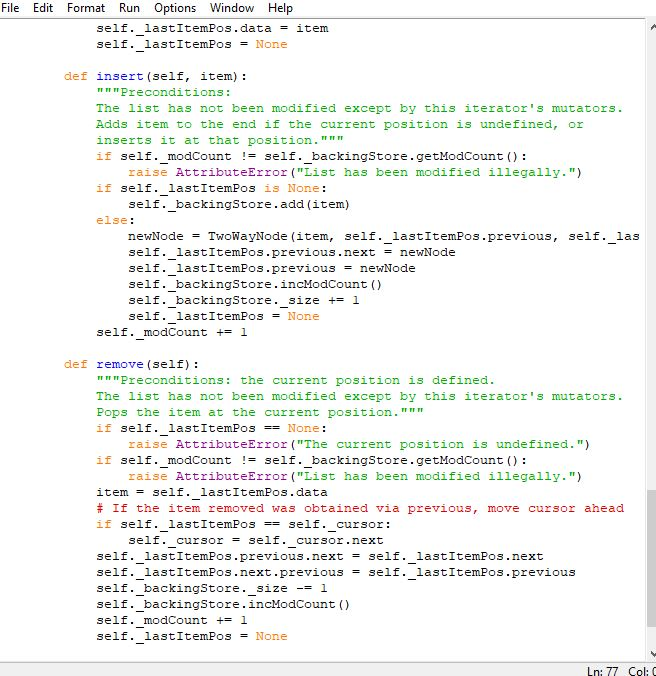The image size is (656, 676).
Task: Place cursor on 'self._lastItemPos.data = item' line
Action: [212, 28]
